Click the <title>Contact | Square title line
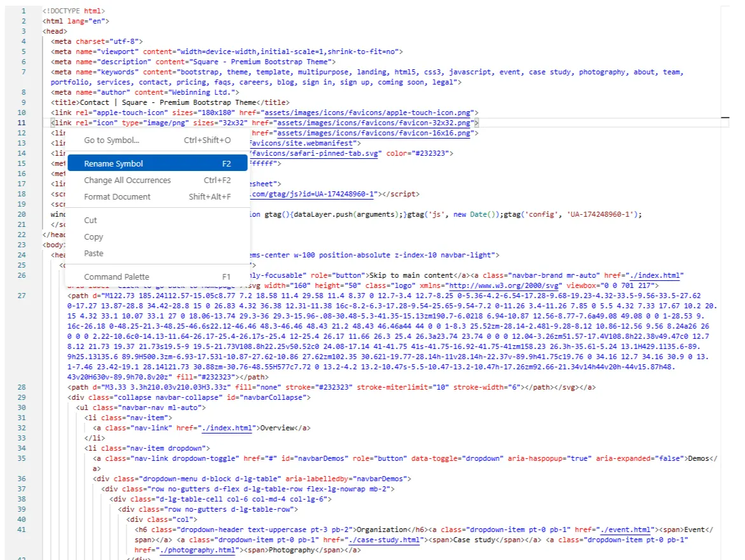 coord(170,102)
